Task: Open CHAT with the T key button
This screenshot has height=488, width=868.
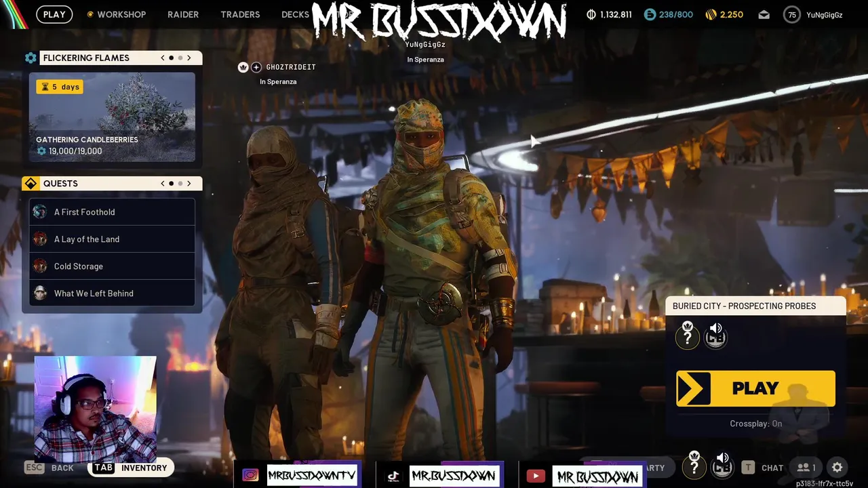Action: point(762,468)
